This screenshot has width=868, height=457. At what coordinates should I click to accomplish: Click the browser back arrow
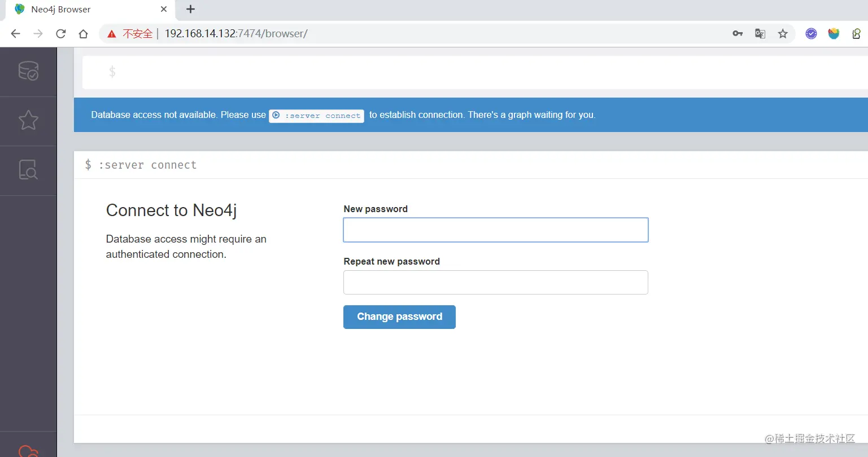click(x=15, y=34)
